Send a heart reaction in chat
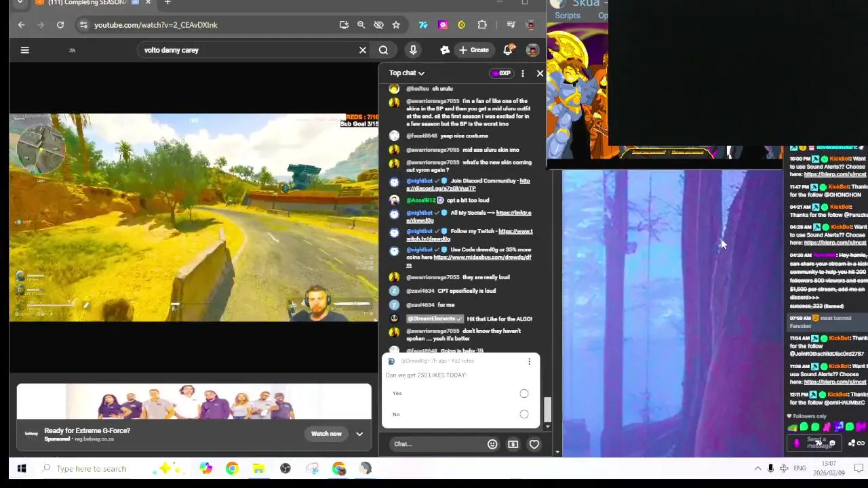Viewport: 868px width, 488px height. pyautogui.click(x=534, y=444)
